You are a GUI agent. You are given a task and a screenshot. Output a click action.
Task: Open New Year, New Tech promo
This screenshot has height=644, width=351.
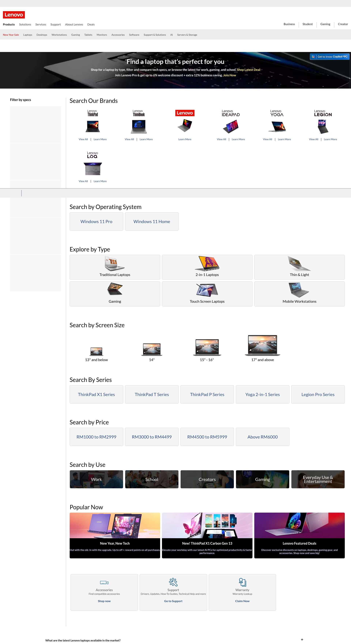click(x=115, y=535)
